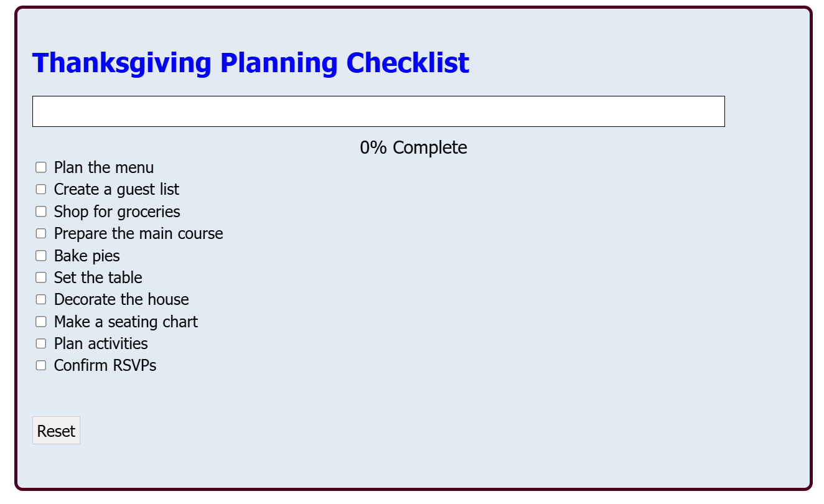Click the empty progress bar
824x504 pixels.
tap(378, 111)
